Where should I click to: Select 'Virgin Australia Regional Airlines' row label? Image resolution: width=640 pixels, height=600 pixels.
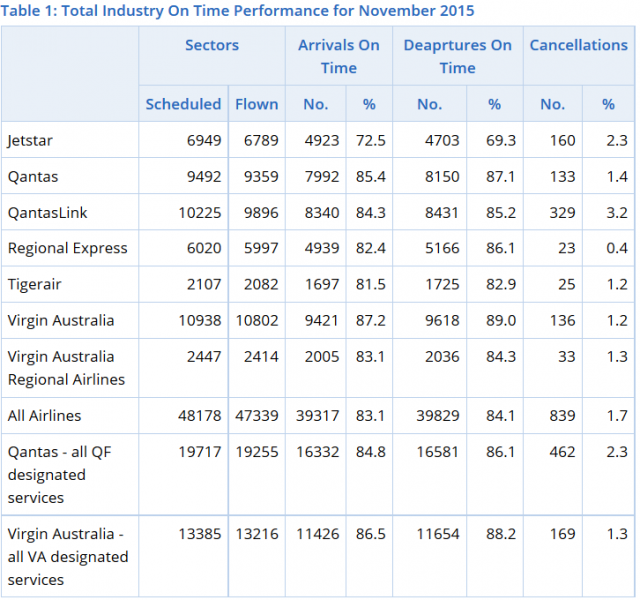pyautogui.click(x=66, y=368)
